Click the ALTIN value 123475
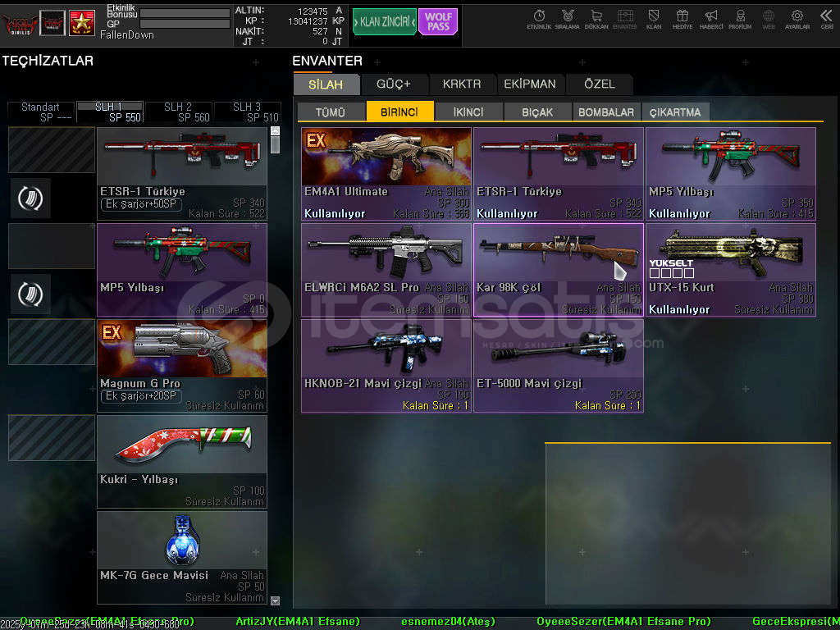Image resolution: width=840 pixels, height=630 pixels. point(313,11)
